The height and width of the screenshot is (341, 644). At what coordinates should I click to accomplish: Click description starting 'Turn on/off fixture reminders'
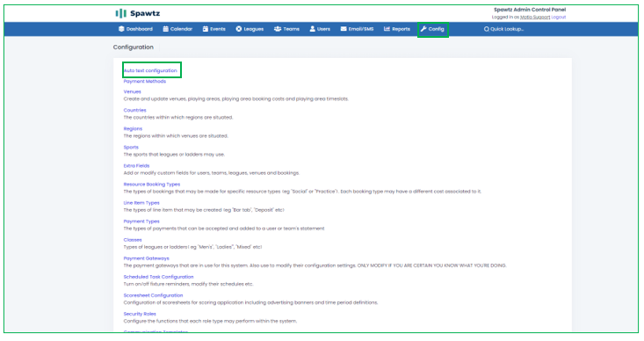point(189,284)
